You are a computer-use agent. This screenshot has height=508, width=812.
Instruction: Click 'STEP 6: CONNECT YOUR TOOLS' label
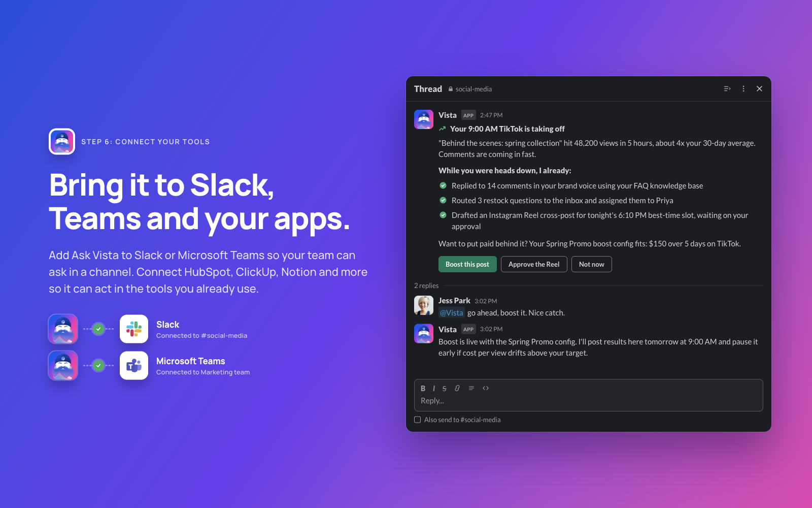pos(146,142)
